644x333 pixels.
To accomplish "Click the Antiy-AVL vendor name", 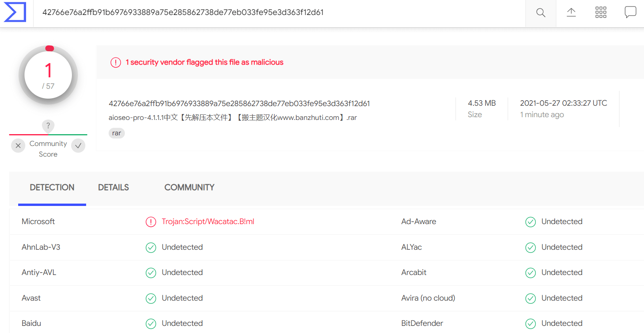I will tap(39, 272).
